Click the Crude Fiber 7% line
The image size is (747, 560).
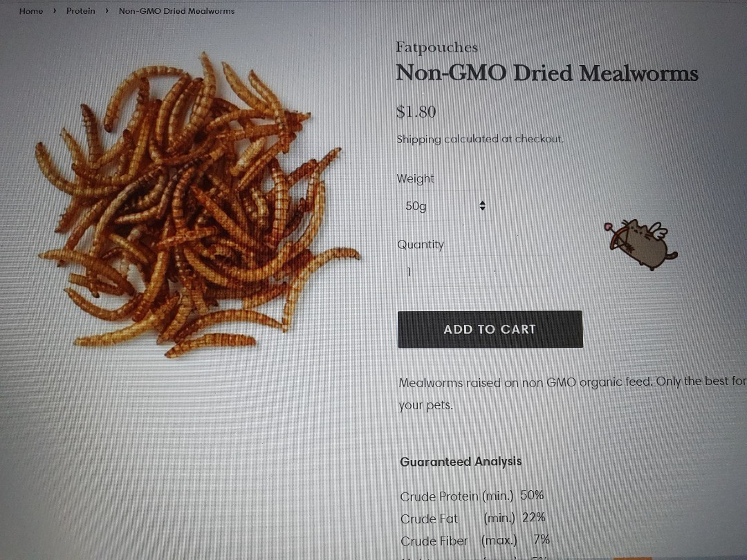coord(475,540)
